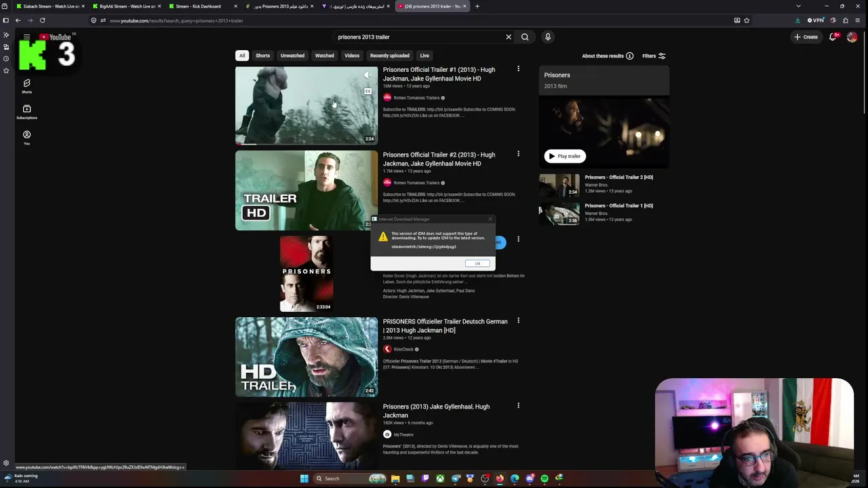Open Twitch app in the taskbar
Screen dimensions: 868x488
pyautogui.click(x=425, y=479)
